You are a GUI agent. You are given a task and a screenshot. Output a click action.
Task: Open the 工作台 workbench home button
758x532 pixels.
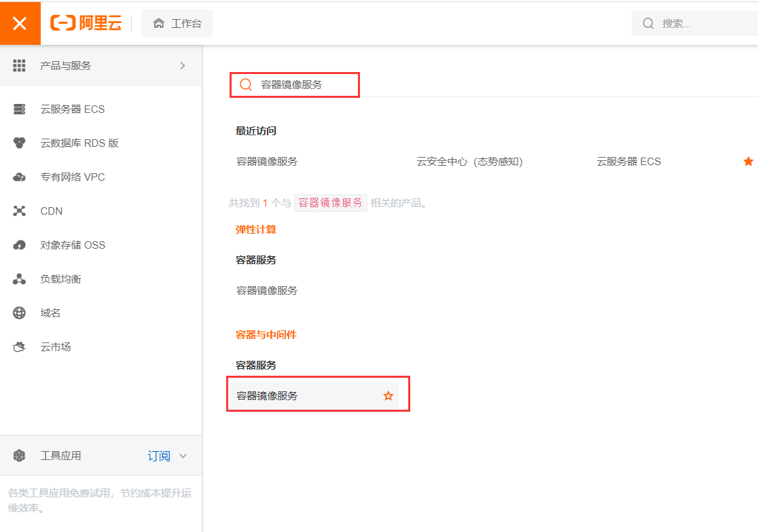pyautogui.click(x=177, y=23)
